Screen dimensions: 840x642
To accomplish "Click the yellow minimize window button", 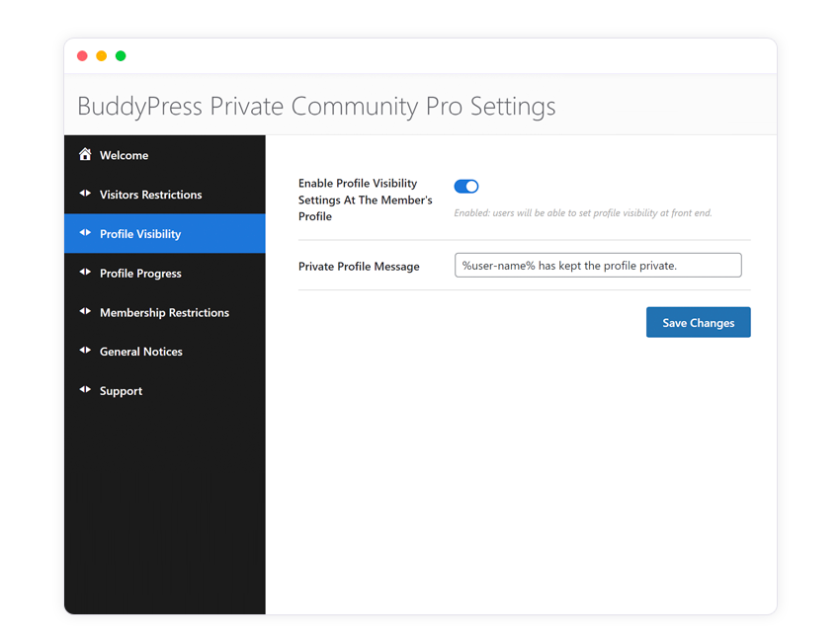I will point(101,55).
